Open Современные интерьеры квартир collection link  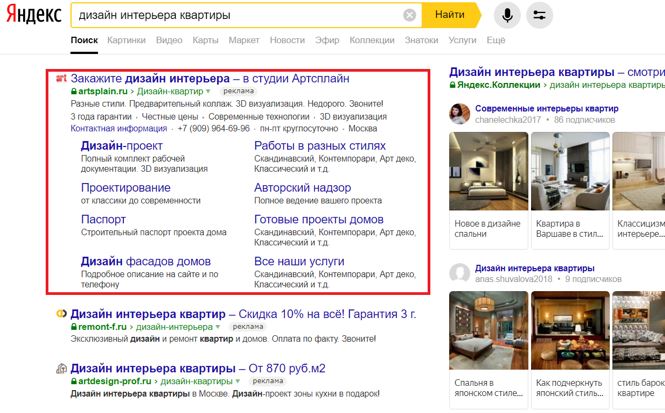coord(546,109)
